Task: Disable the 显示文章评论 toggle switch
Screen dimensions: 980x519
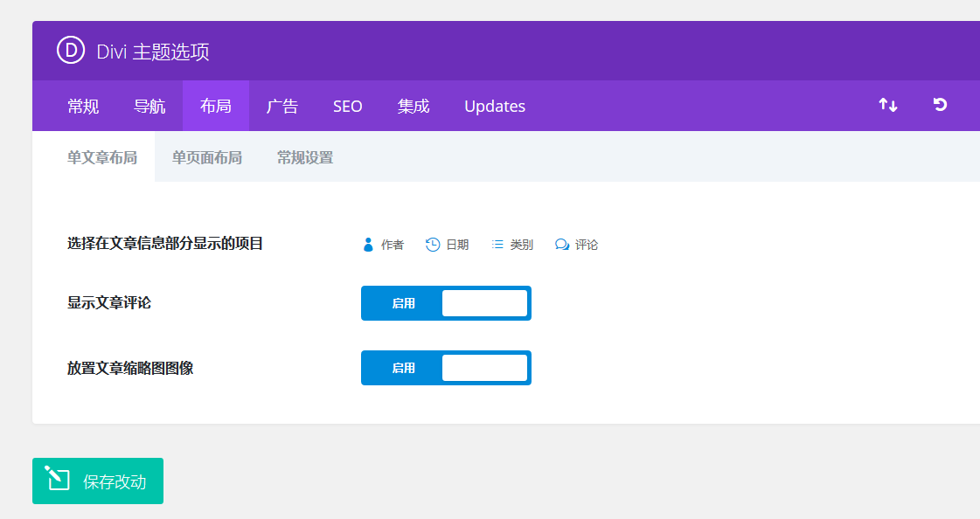Action: [x=446, y=303]
